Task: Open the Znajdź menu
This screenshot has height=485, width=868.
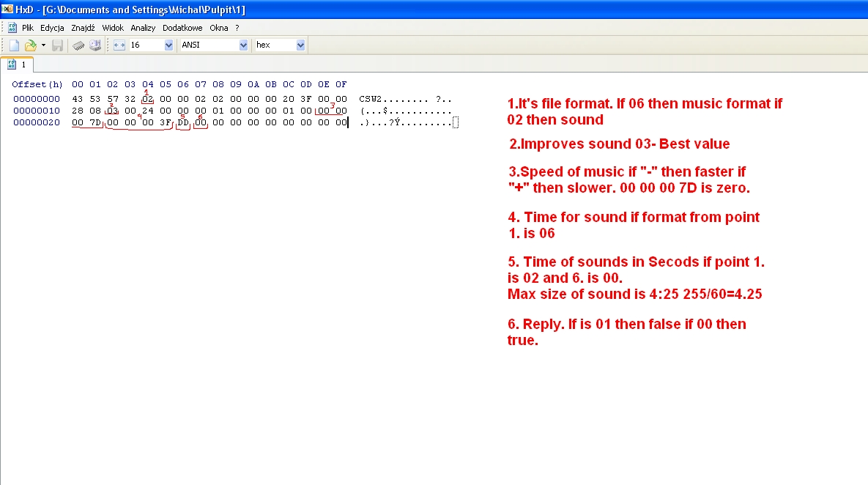Action: 83,28
